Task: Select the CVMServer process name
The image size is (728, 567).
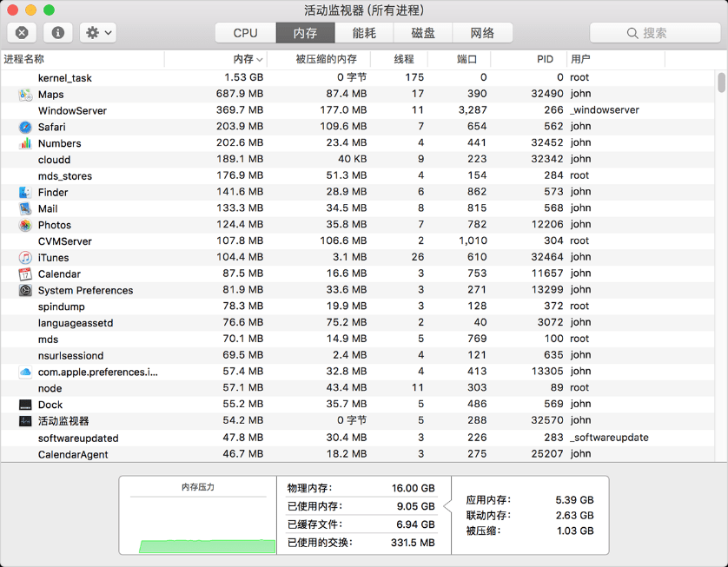Action: [x=65, y=241]
